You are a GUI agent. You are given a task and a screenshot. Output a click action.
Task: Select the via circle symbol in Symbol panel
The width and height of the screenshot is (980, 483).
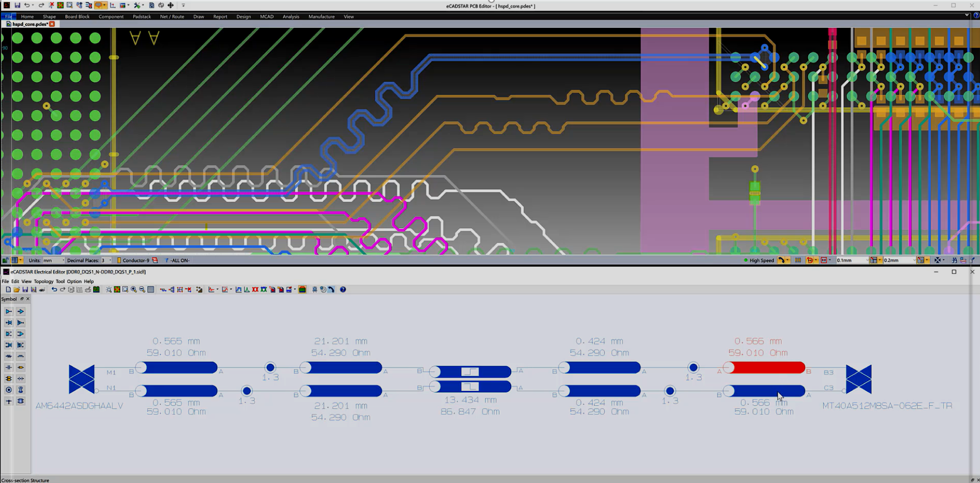tap(8, 390)
